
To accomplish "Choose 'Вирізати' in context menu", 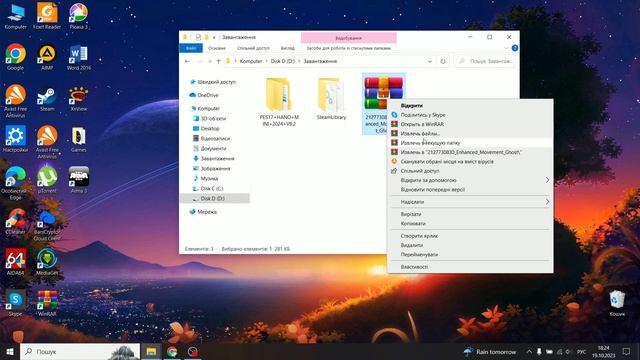I will [470, 214].
